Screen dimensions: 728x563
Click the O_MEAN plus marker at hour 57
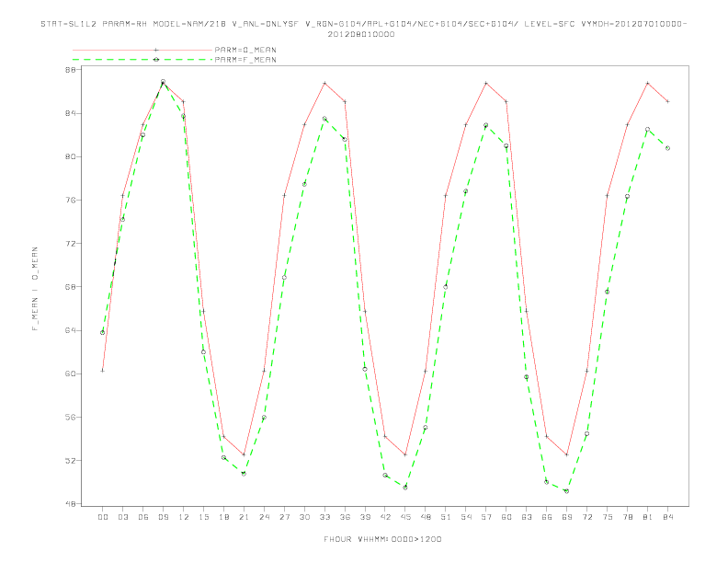point(486,83)
